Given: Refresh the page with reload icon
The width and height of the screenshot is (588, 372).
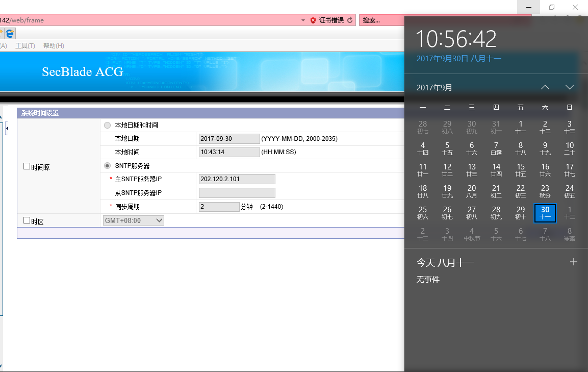Looking at the screenshot, I should [x=350, y=20].
